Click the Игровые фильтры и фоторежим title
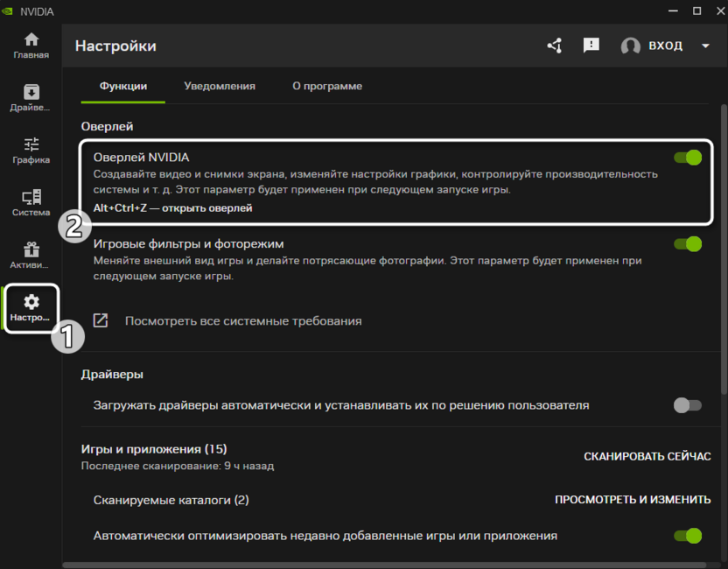Viewport: 728px width, 569px height. pyautogui.click(x=188, y=244)
